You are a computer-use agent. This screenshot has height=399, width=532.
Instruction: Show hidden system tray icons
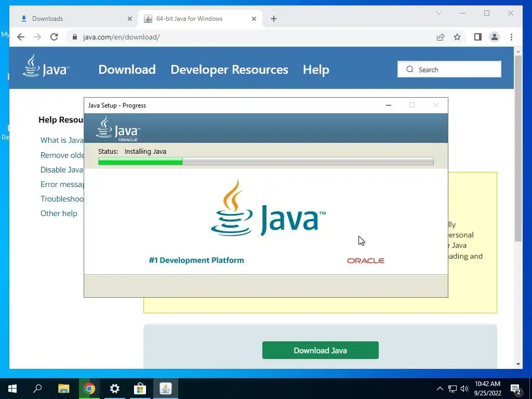point(440,389)
